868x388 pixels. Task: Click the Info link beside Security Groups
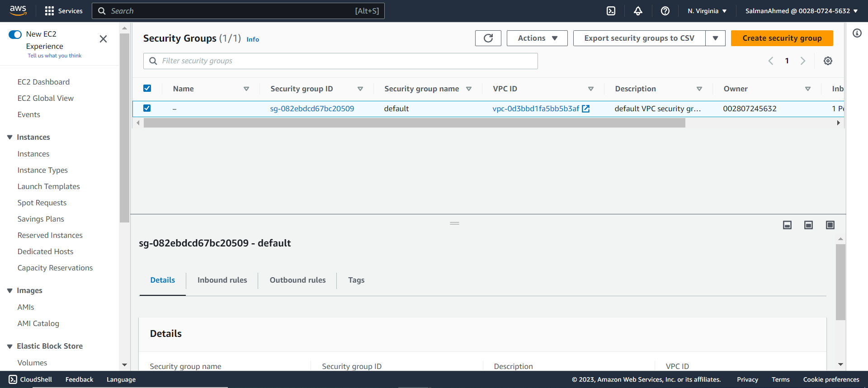coord(253,39)
